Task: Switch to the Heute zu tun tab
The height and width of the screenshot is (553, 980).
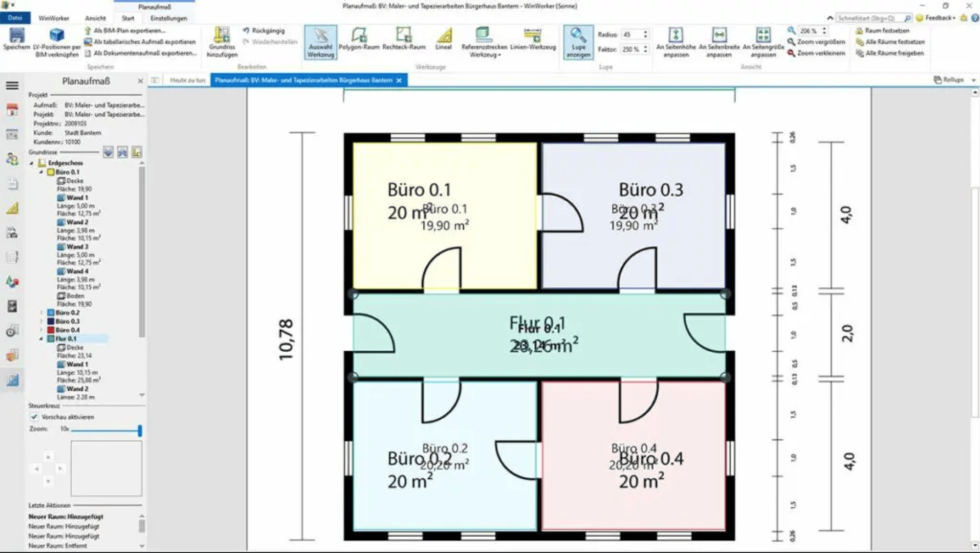Action: (187, 80)
